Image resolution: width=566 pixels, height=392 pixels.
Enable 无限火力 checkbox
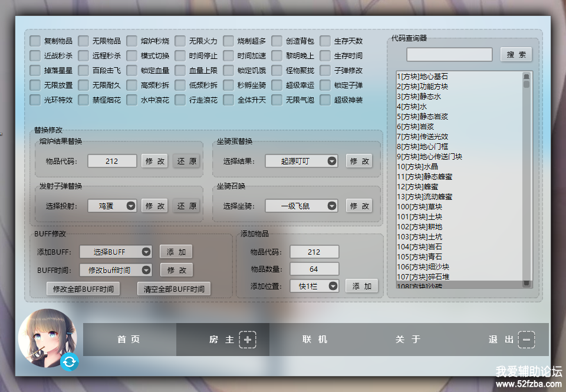pos(180,41)
